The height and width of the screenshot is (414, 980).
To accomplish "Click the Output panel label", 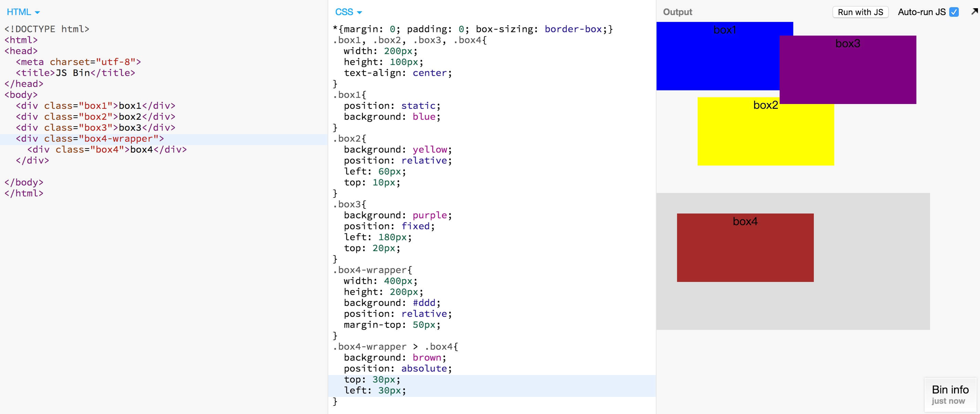I will click(677, 12).
